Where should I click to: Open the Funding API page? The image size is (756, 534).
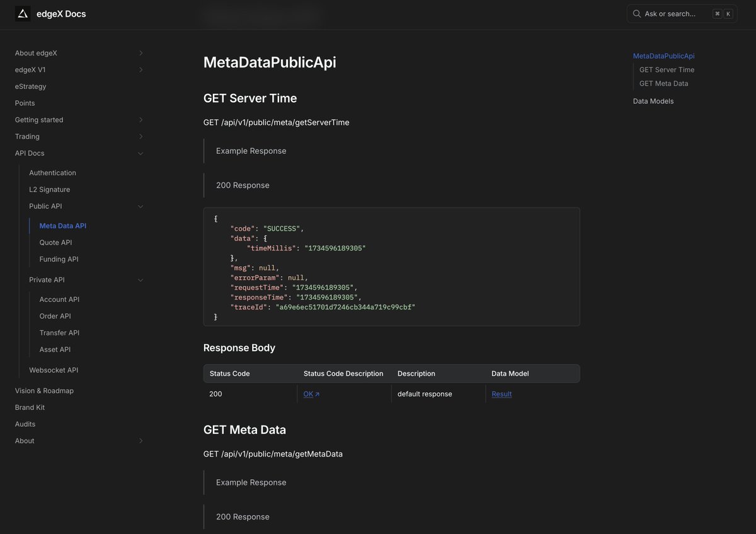(x=59, y=259)
